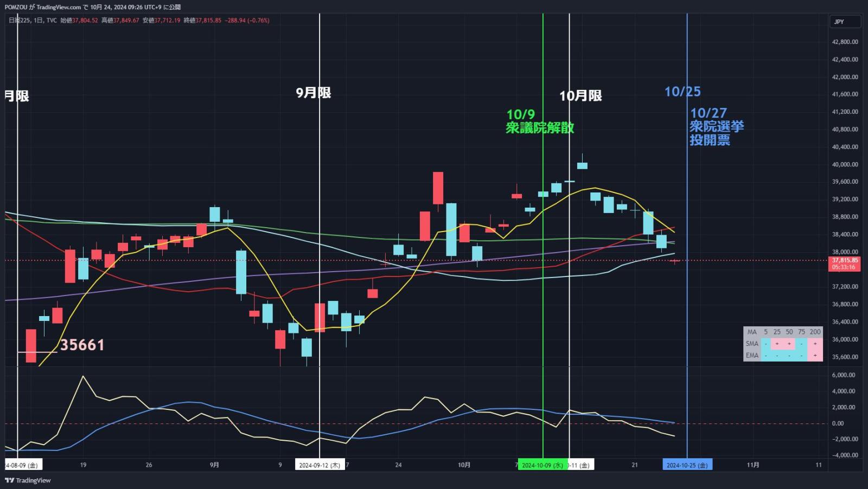Click the 10/27 衆院選挙 投開票 blue annotation
Screen dimensions: 868x489
point(717,126)
